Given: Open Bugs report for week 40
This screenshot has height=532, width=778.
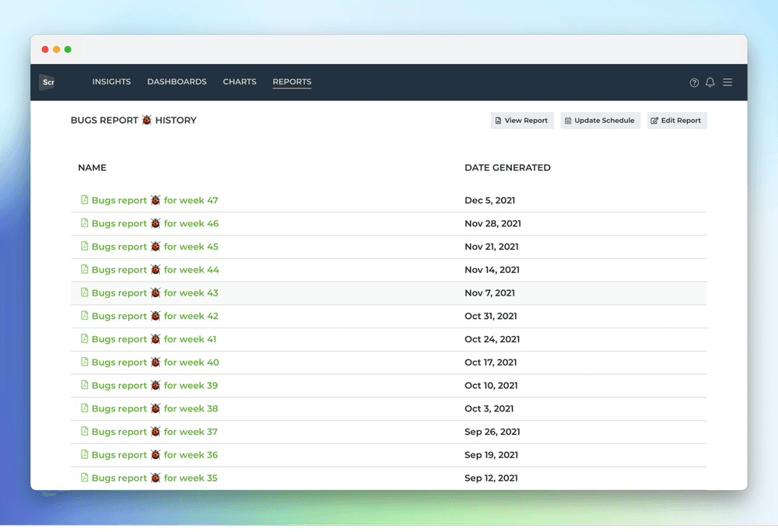Looking at the screenshot, I should 156,362.
